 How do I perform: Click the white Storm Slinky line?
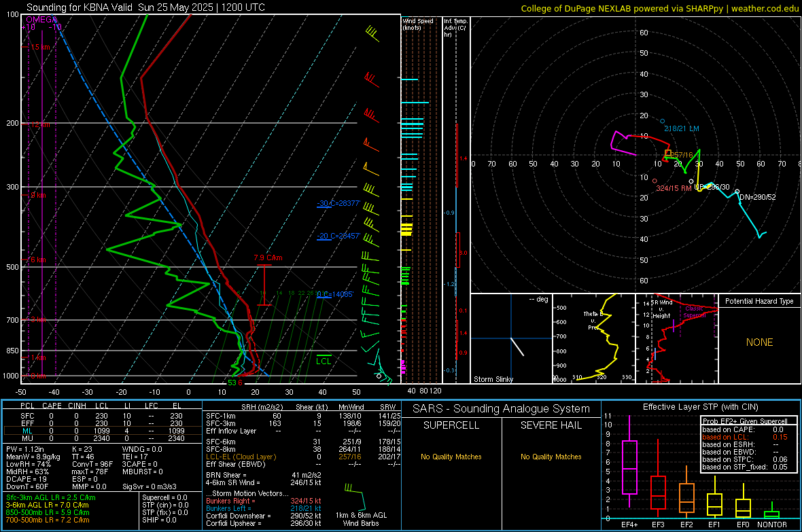(x=518, y=347)
